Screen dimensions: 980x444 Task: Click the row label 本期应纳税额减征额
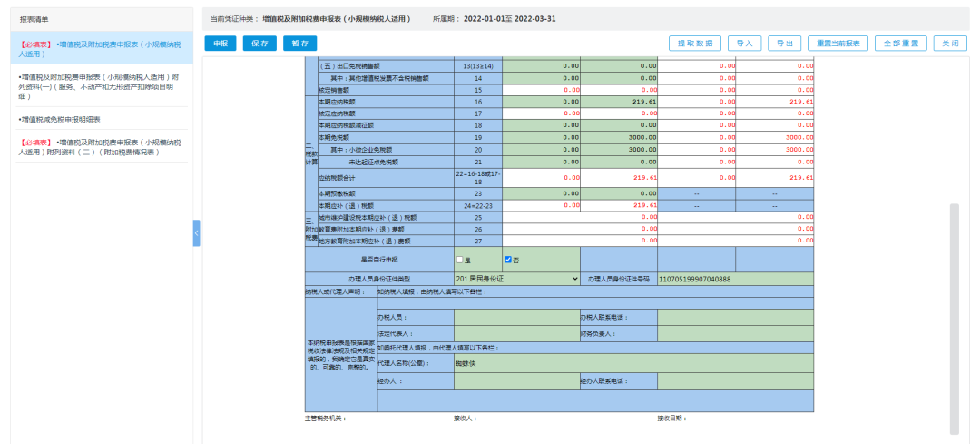point(346,125)
